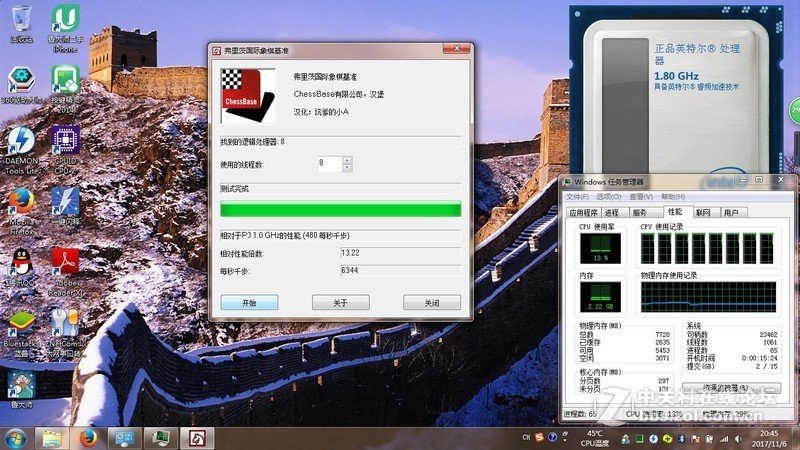This screenshot has width=800, height=450.
Task: Click uptime value 0:00:15:24
Action: pos(760,358)
